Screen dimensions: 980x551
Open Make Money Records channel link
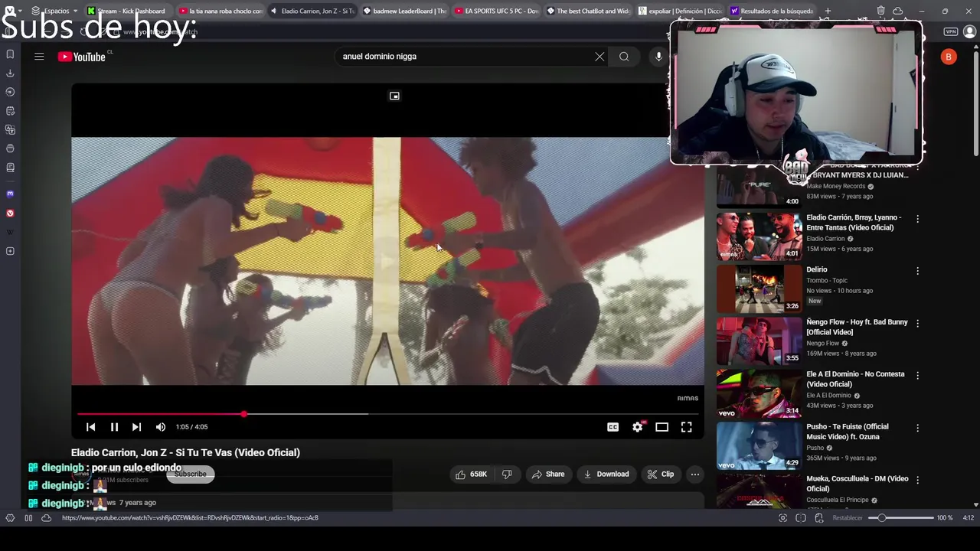click(x=835, y=186)
